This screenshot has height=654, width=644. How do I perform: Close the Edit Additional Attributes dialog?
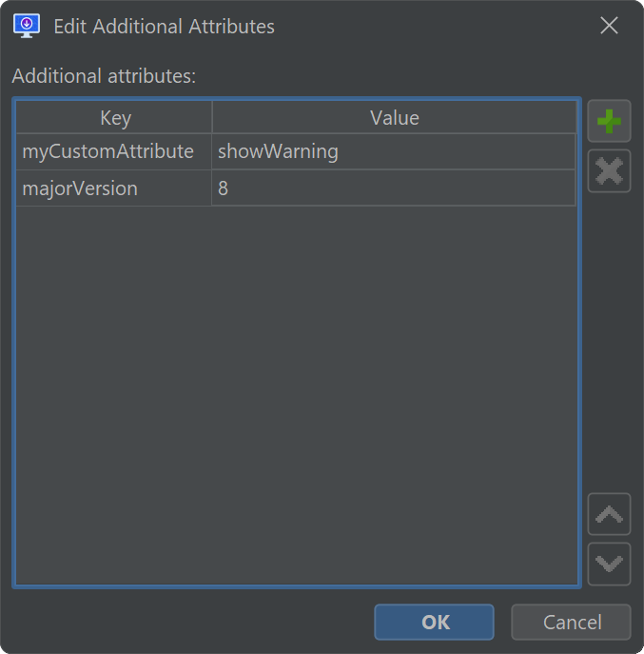(609, 26)
